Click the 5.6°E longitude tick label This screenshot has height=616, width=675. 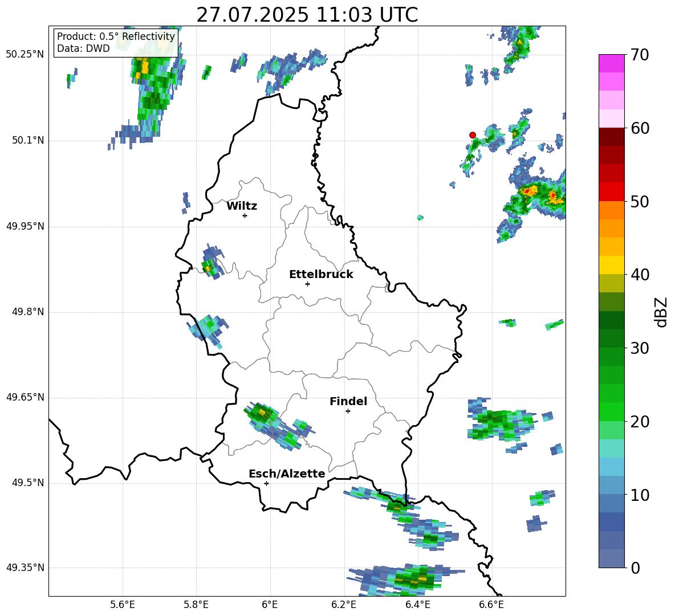122,605
